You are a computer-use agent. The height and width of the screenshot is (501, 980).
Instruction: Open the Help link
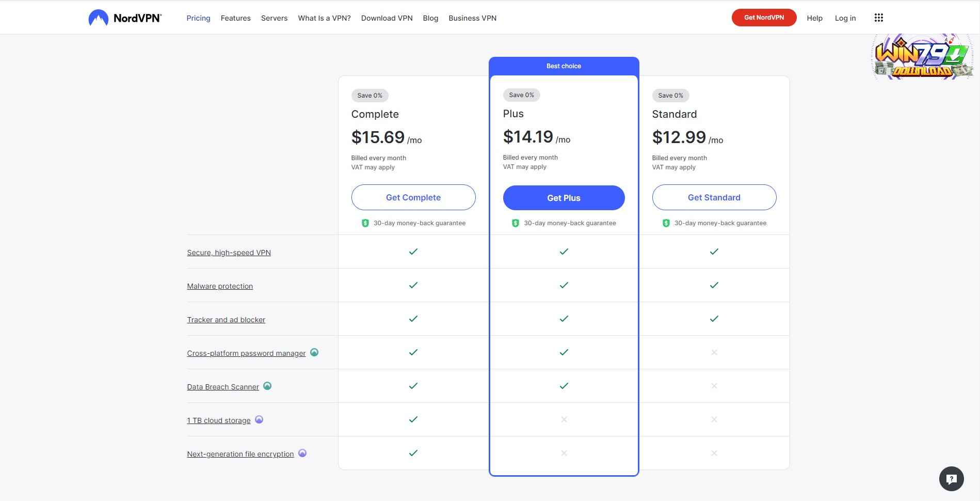point(814,18)
